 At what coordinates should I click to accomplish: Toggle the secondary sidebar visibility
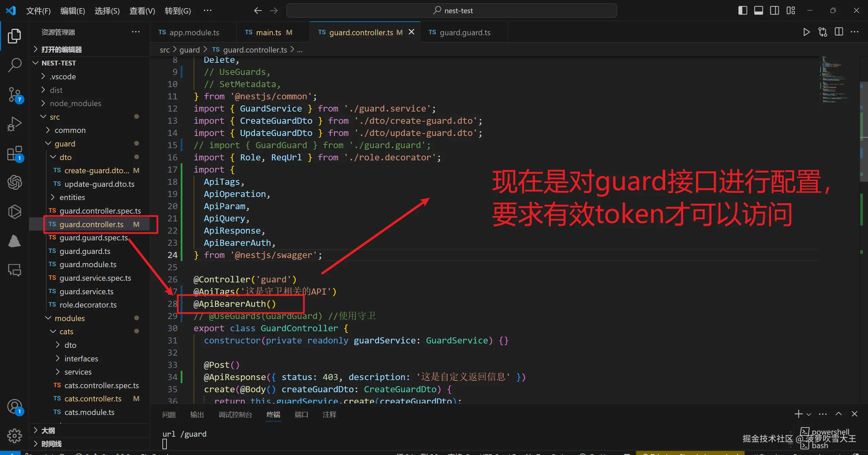(774, 10)
